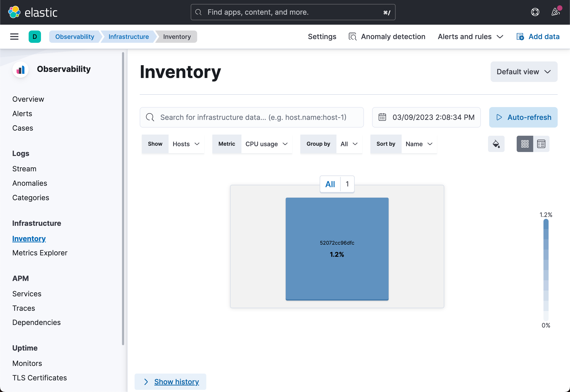Open Logs Stream

[24, 169]
